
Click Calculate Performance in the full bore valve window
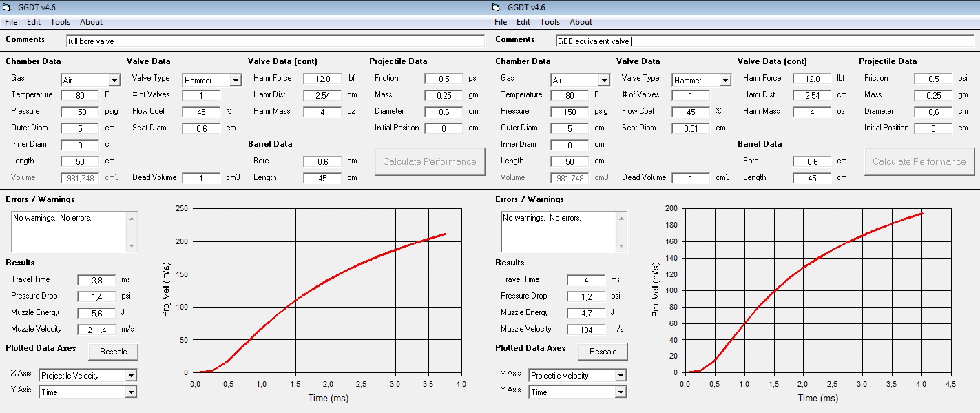[430, 161]
